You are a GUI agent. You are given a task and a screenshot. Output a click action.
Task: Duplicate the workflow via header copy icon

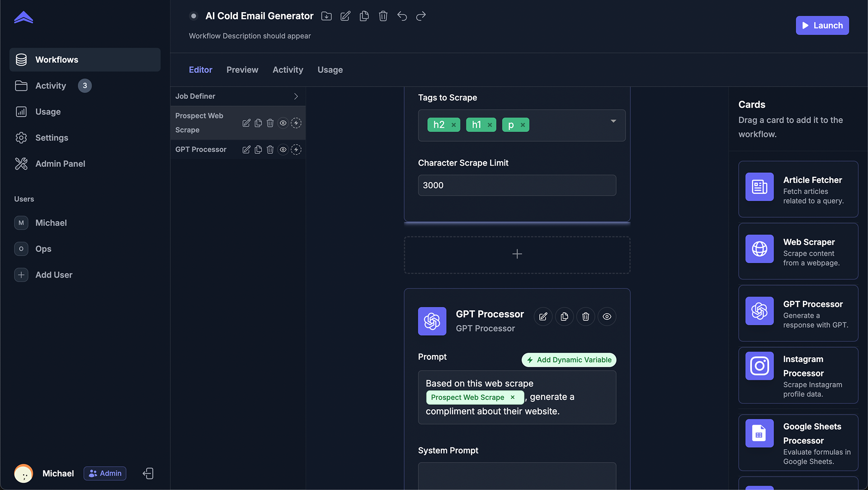coord(364,16)
